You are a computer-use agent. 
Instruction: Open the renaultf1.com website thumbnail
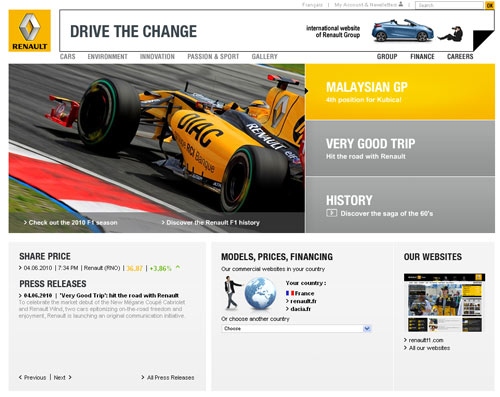[444, 303]
